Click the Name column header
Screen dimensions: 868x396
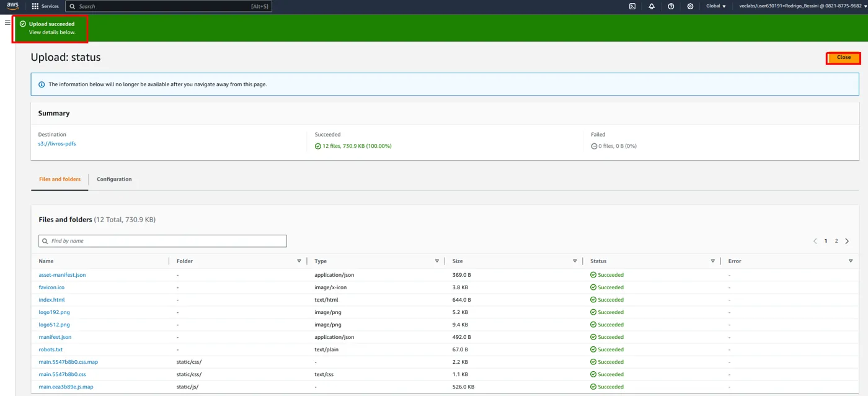[46, 261]
